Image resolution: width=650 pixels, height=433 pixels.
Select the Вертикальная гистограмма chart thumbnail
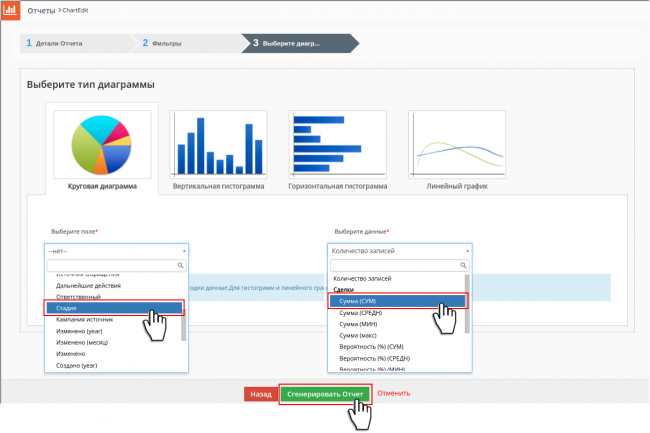[x=218, y=145]
